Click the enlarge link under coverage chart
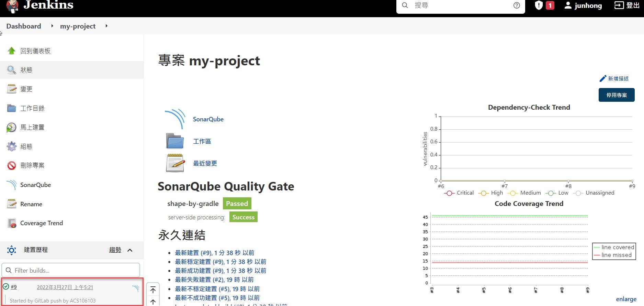The width and height of the screenshot is (644, 306). point(626,299)
